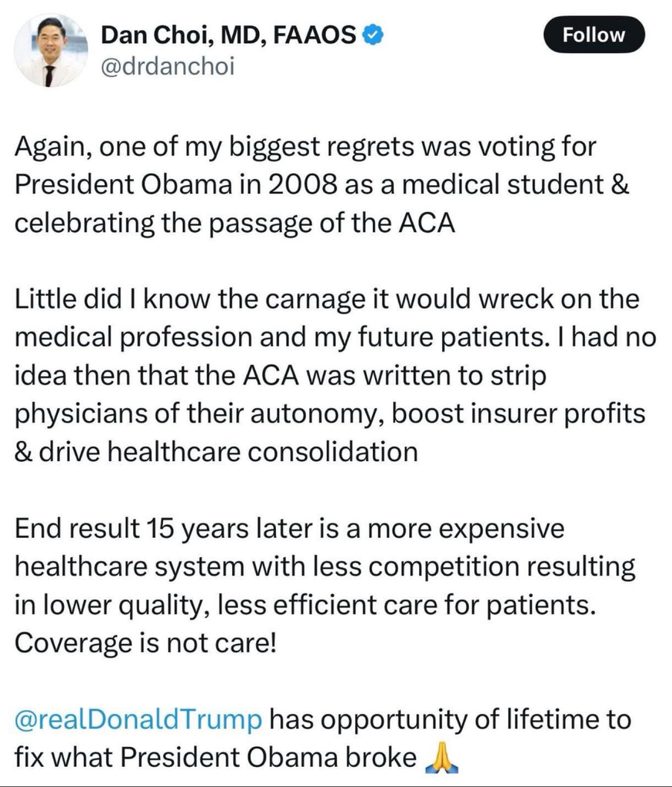
Task: Click the line starting "Again, one of my"
Action: click(x=305, y=146)
